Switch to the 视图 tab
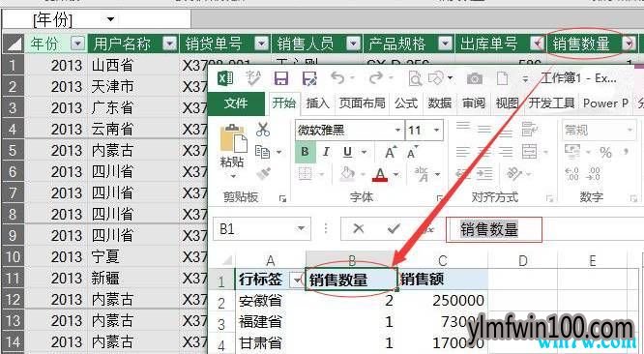The image size is (644, 354). tap(507, 103)
